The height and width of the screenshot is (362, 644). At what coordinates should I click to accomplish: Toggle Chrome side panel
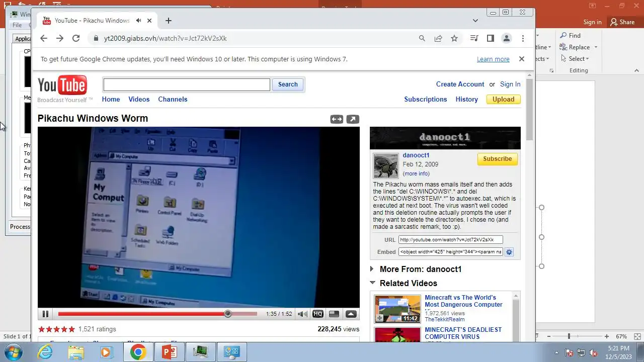click(x=490, y=38)
